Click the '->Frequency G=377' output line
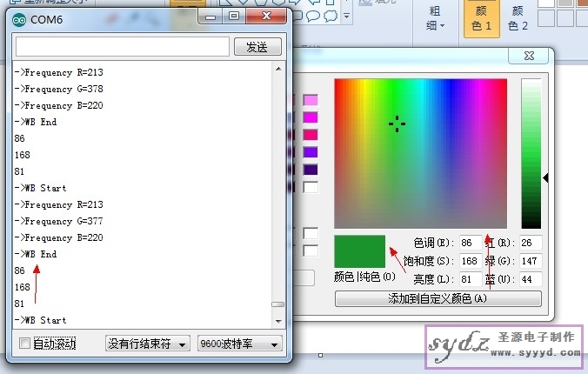The image size is (588, 374). point(58,221)
